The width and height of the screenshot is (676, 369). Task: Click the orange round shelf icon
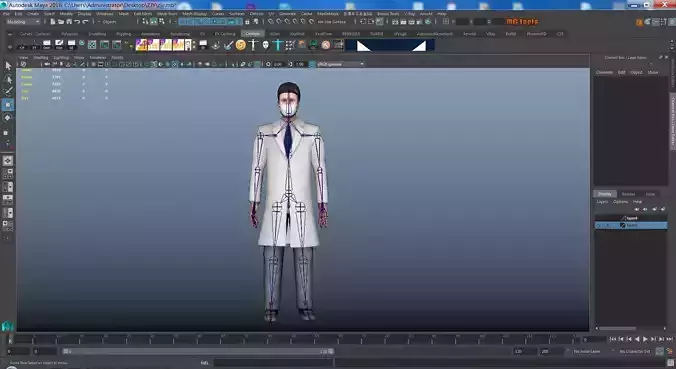coord(241,45)
